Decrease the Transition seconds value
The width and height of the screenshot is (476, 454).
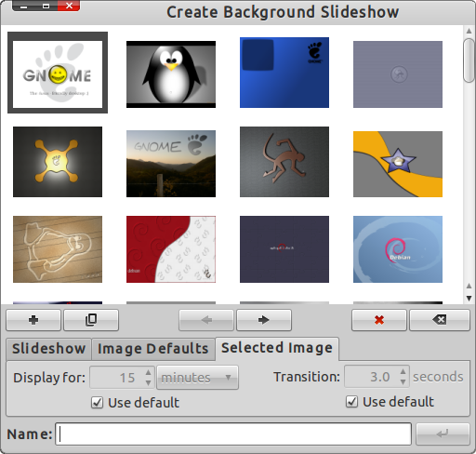click(x=403, y=382)
